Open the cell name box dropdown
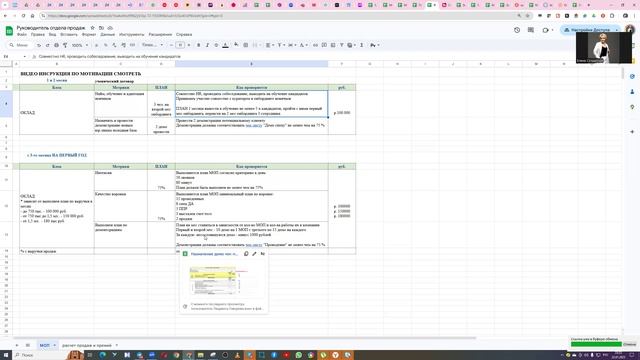Screen dimensions: 640x360 pos(24,57)
